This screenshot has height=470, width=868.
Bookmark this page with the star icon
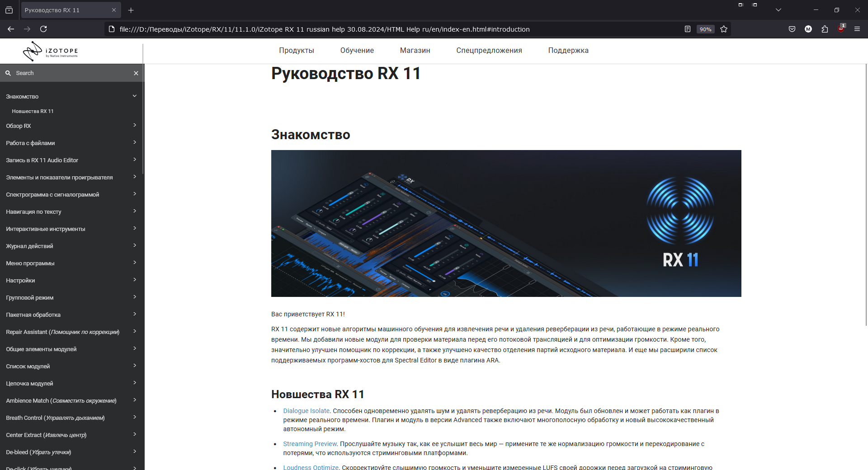(724, 29)
